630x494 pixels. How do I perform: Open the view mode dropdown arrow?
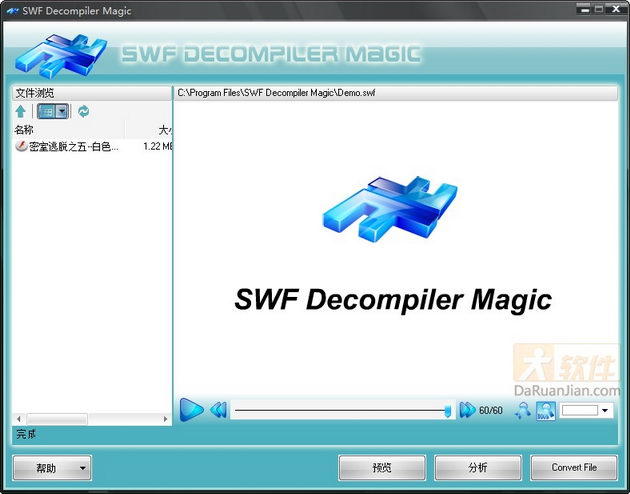[x=62, y=111]
